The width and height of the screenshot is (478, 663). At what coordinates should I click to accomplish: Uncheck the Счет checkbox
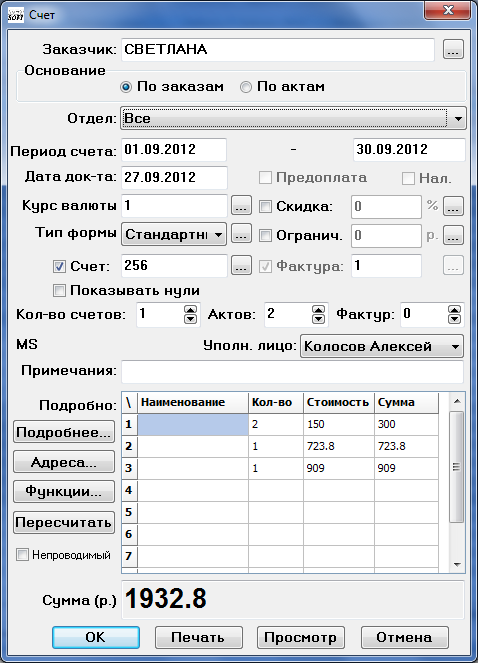(59, 266)
